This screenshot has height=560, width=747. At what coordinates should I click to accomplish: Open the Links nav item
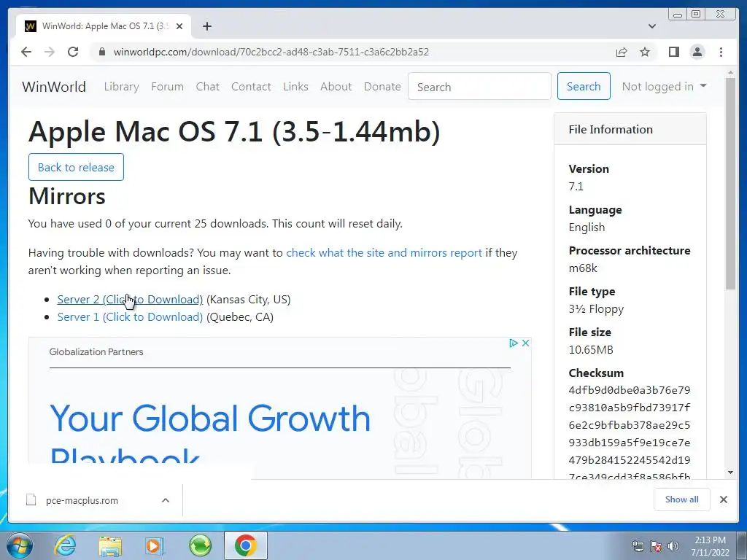point(295,87)
